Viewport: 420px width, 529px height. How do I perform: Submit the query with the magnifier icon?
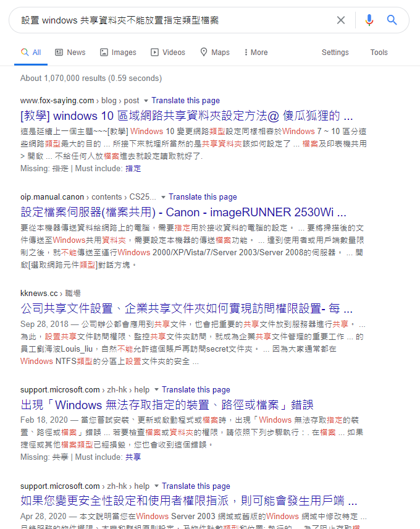tap(392, 20)
